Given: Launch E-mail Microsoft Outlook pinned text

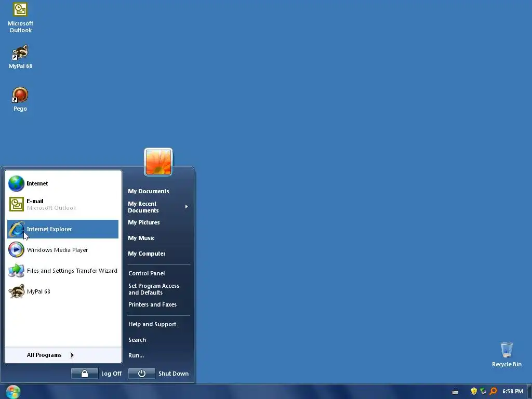Looking at the screenshot, I should (x=51, y=204).
